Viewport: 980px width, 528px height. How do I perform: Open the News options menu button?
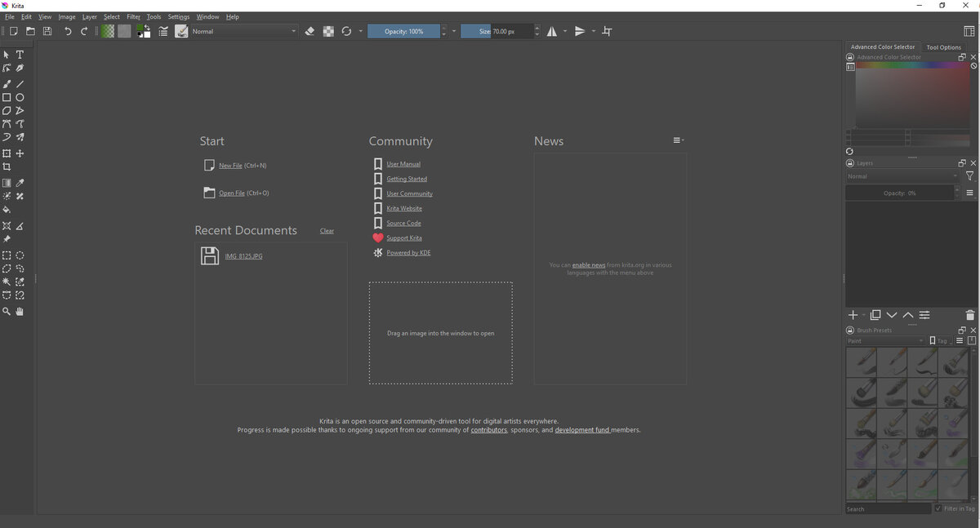[678, 140]
